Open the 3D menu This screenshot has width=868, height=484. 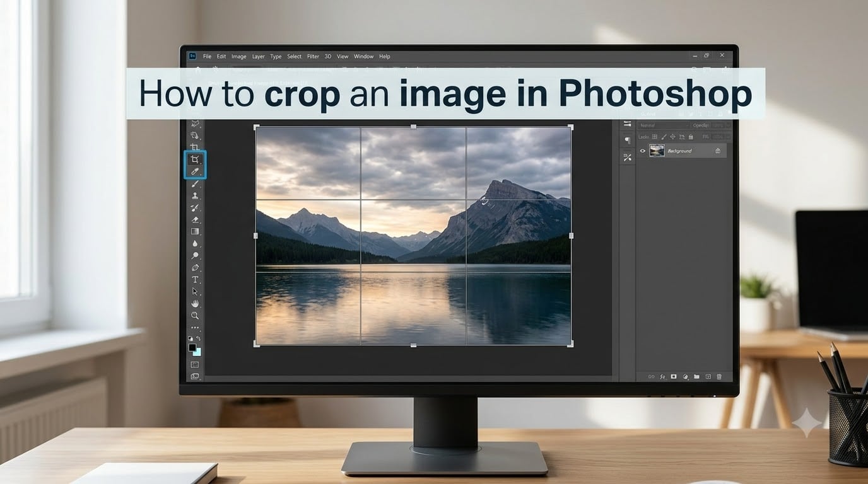pos(328,57)
